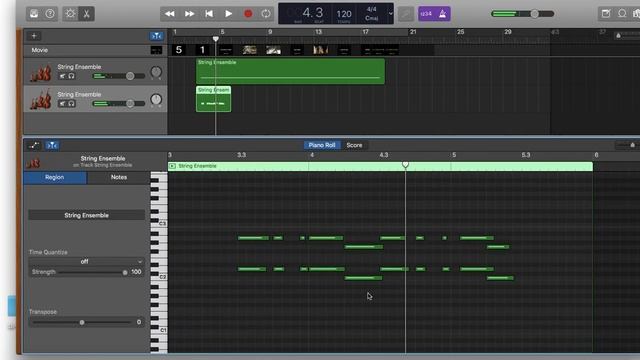640x360 pixels.
Task: Select the long String Ensemble region
Action: point(290,71)
